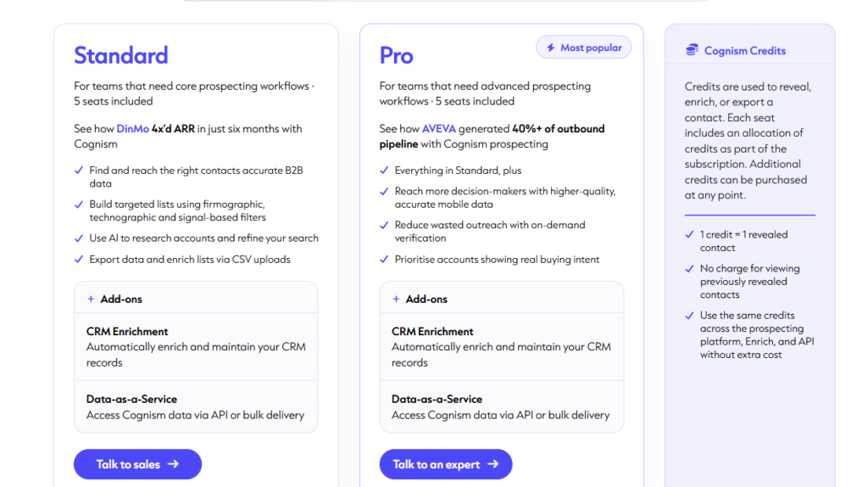Click checkmark beside No charge for viewing
The height and width of the screenshot is (487, 868).
[x=689, y=269]
